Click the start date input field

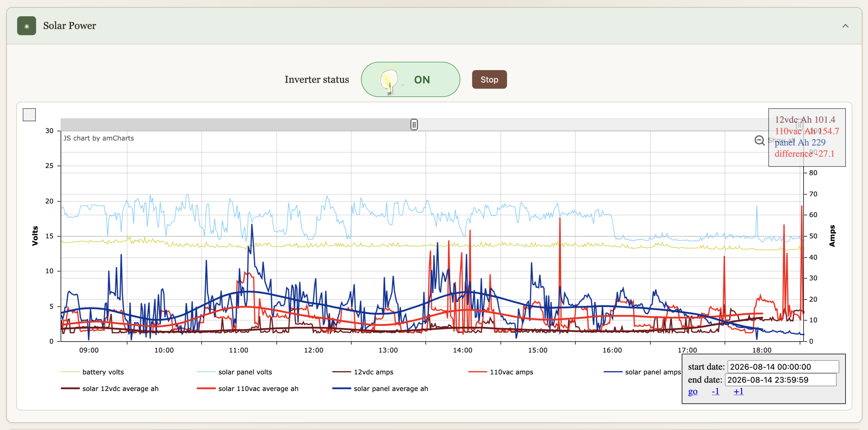point(783,367)
